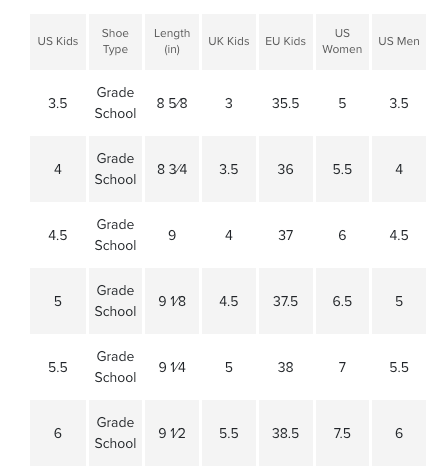Viewport: 439px width, 475px height.
Task: Click the Shoe Type column header
Action: 115,42
